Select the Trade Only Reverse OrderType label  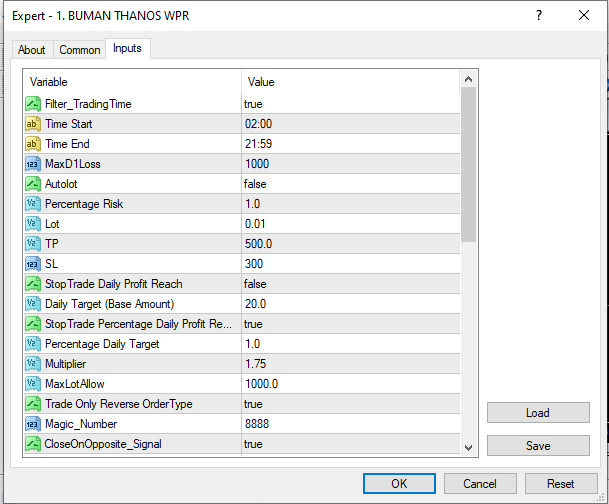(118, 404)
